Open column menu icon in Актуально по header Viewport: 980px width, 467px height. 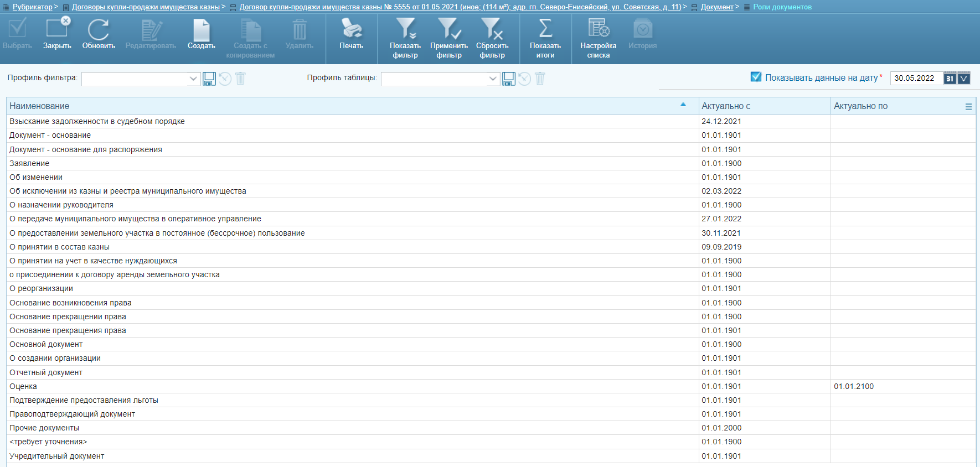click(x=968, y=106)
